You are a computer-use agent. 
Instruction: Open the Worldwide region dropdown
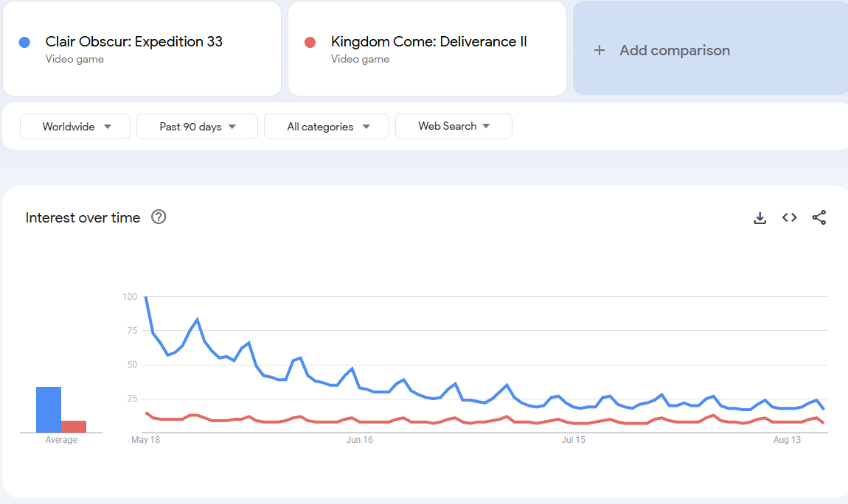(x=75, y=127)
